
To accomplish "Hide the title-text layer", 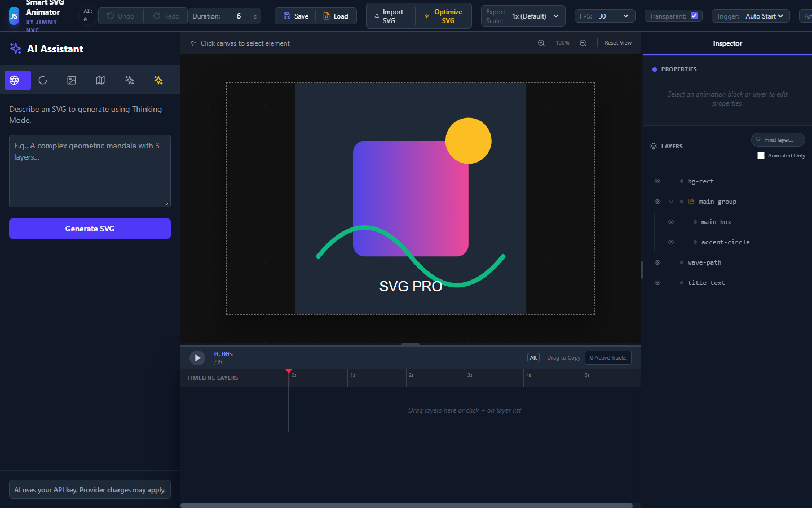I will tap(657, 283).
